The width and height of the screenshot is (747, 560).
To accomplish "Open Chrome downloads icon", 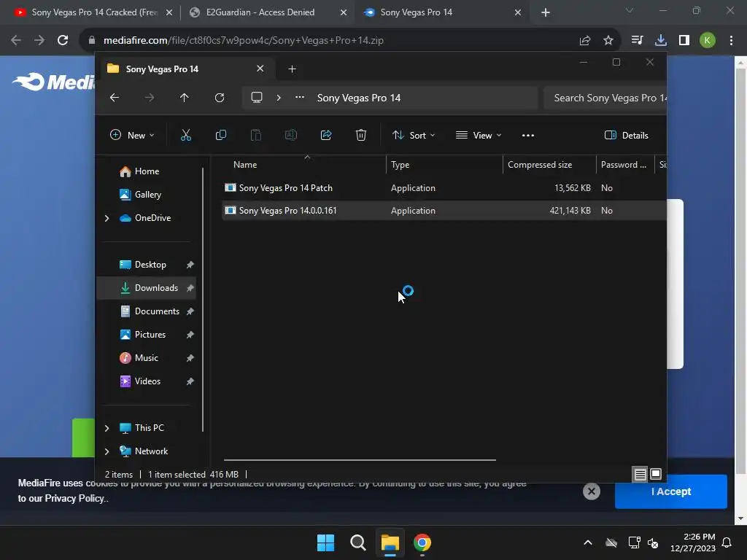I will [660, 41].
